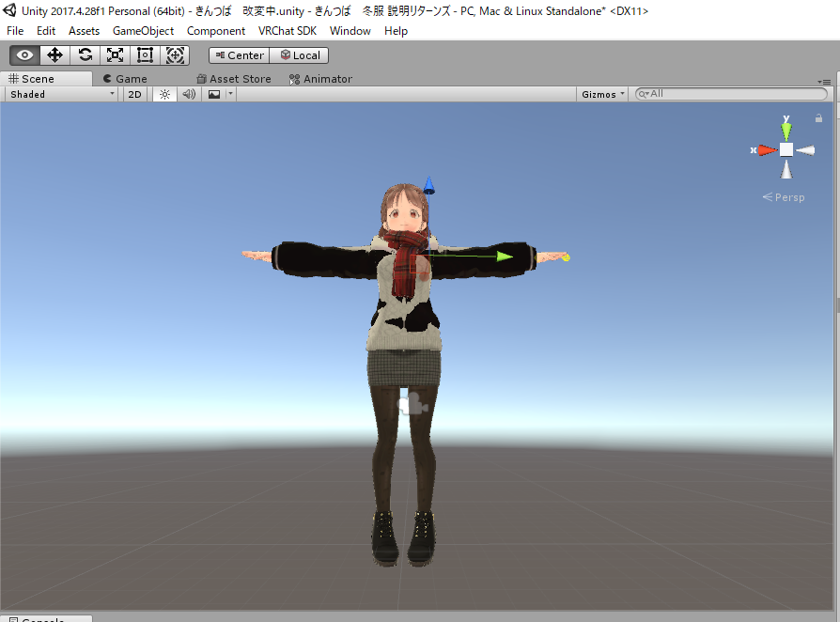Click the bottom gray gizmo cone

pos(786,169)
